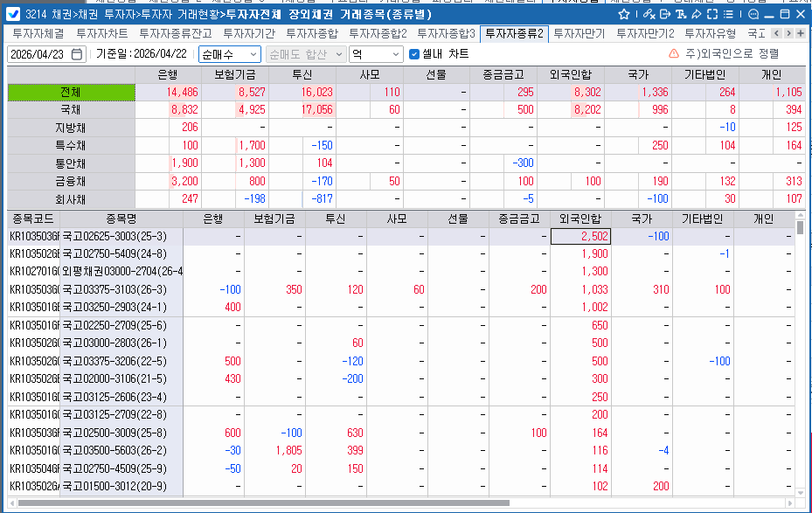Click the font size (T) adjustment icon

point(680,14)
